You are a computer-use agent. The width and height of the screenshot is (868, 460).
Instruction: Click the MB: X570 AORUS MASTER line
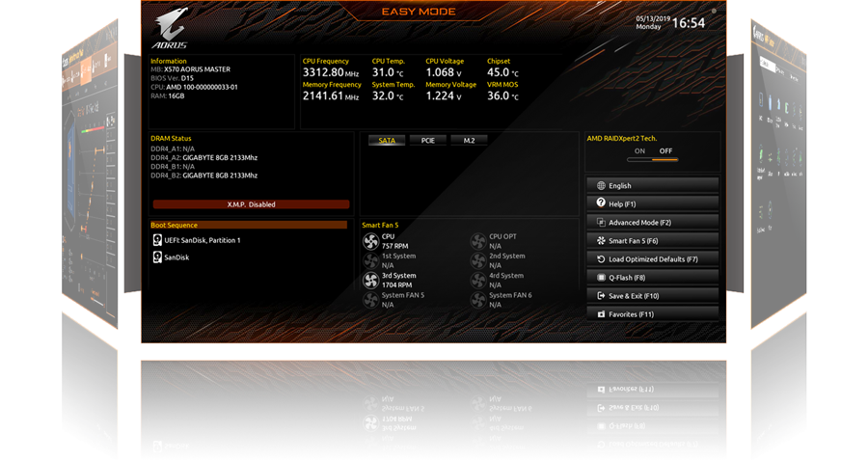coord(190,69)
